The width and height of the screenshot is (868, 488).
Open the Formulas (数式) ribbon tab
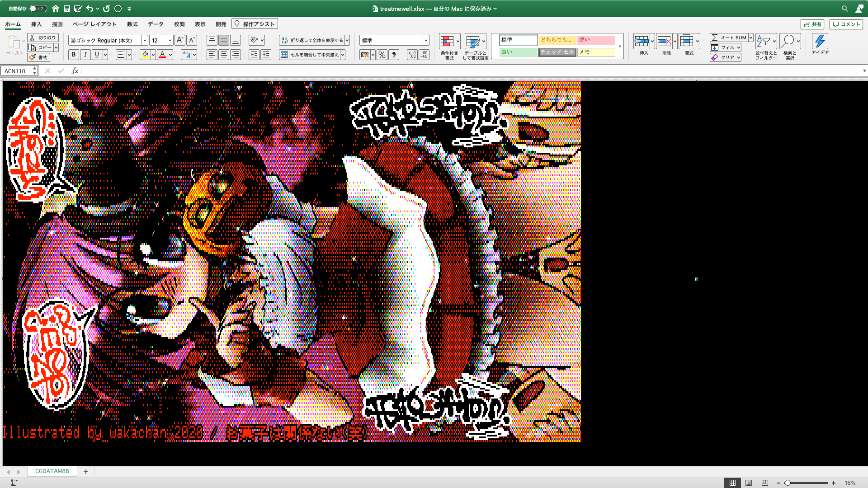tap(132, 24)
